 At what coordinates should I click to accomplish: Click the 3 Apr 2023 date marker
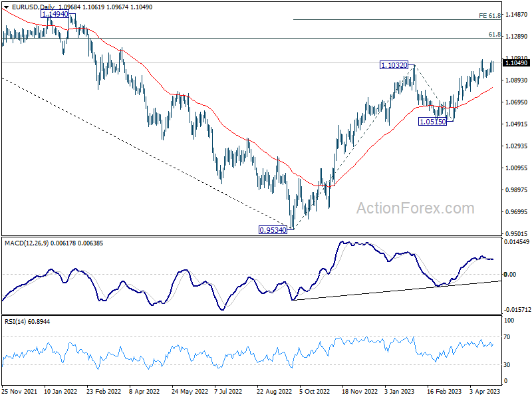click(485, 391)
